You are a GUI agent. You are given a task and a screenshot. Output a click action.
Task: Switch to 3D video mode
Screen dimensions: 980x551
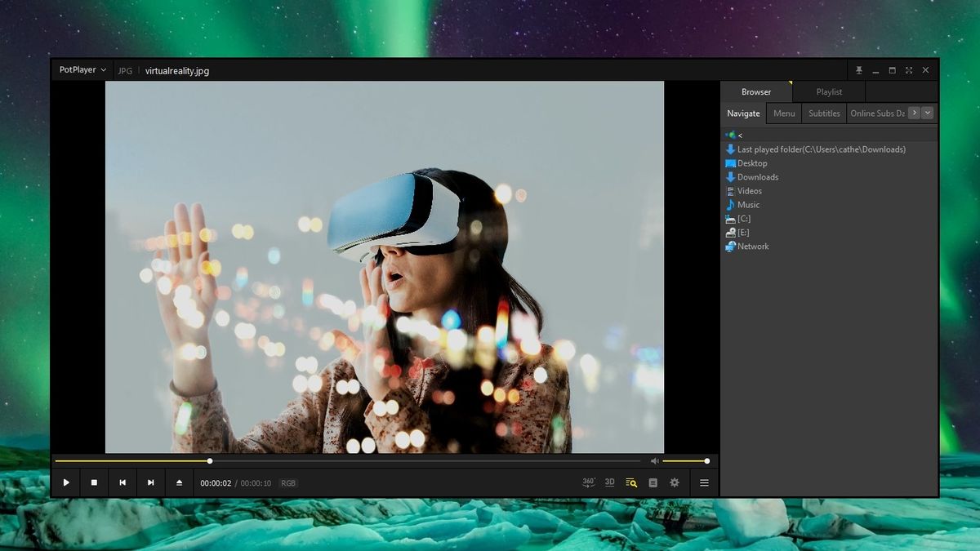(x=609, y=482)
